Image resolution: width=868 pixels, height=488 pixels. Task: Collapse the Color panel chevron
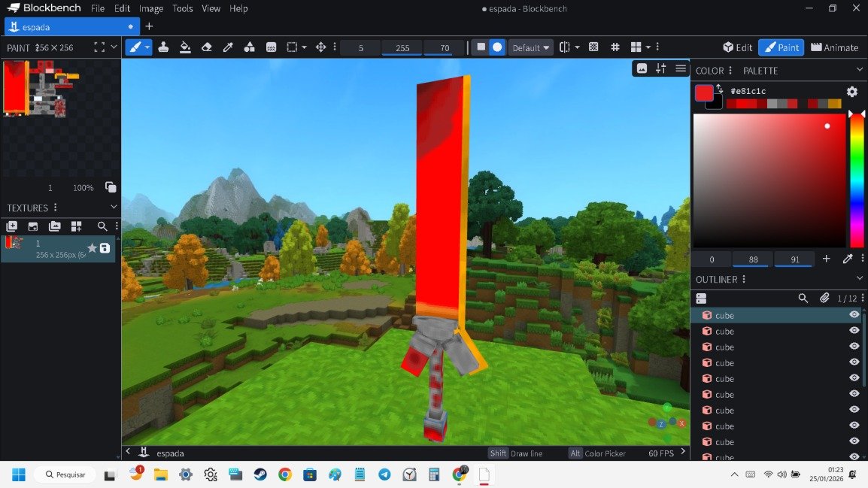click(x=859, y=70)
